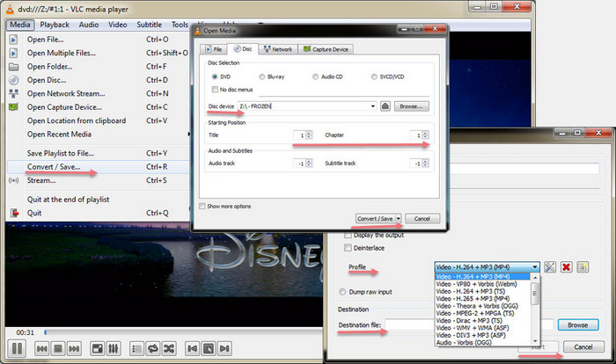Image resolution: width=616 pixels, height=364 pixels.
Task: Click the Destination file input field
Action: tap(410, 324)
